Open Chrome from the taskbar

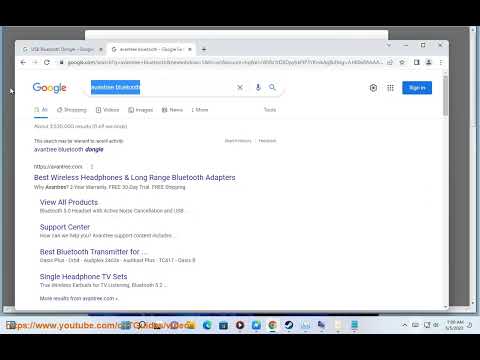(272, 325)
